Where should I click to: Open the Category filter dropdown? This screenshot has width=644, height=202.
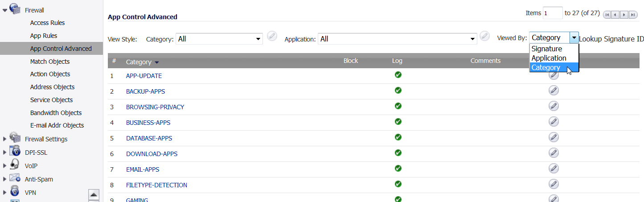(x=219, y=39)
